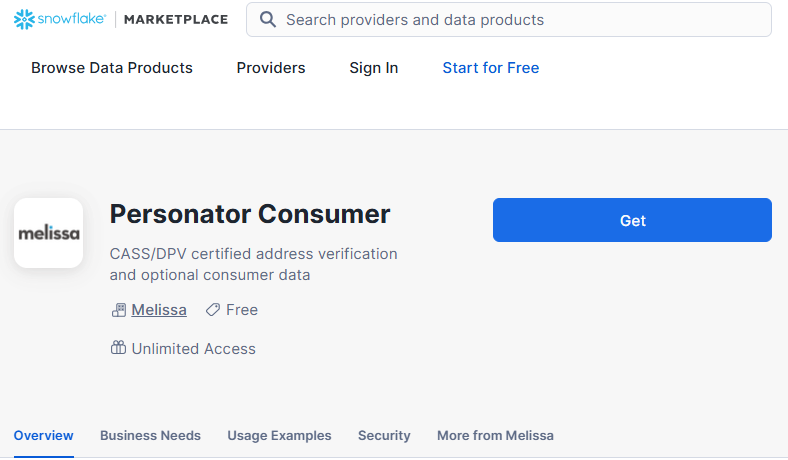788x460 pixels.
Task: Open the More from Melissa tab
Action: pyautogui.click(x=496, y=435)
